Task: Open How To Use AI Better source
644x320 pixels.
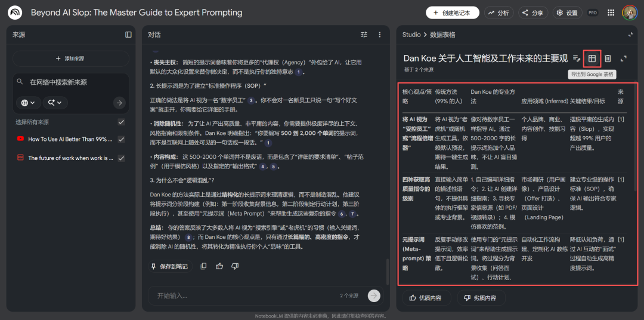Action: [x=70, y=139]
